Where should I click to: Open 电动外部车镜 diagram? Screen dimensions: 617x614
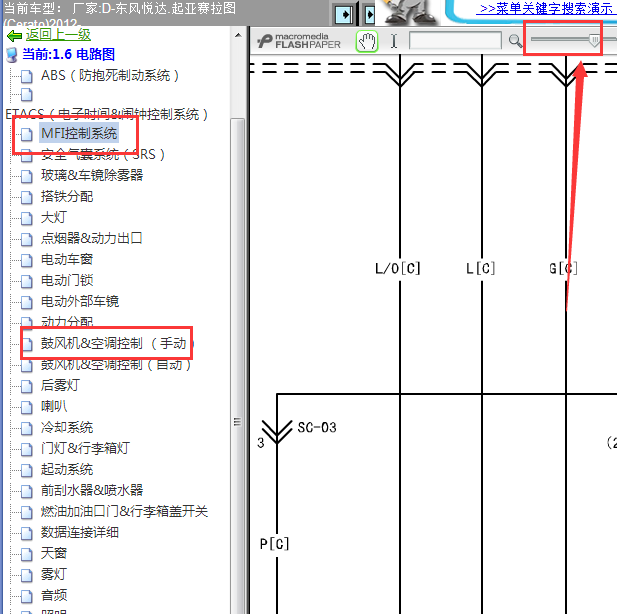pos(80,301)
